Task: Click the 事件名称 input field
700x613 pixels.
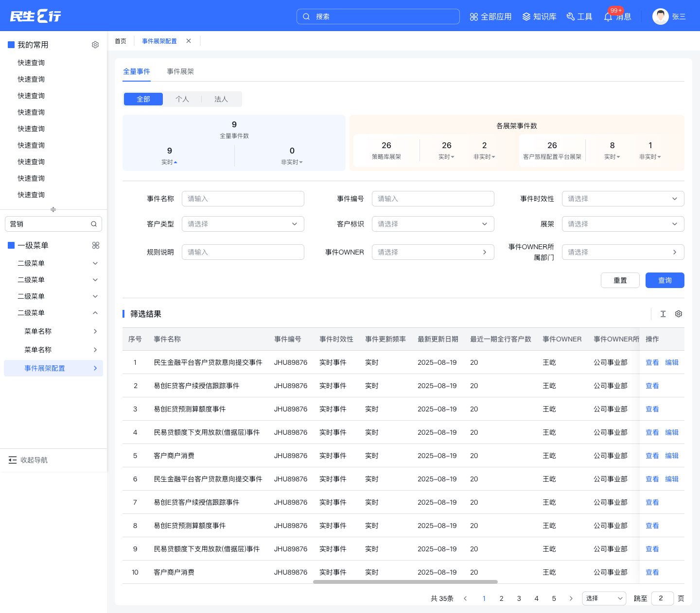Action: (x=243, y=199)
